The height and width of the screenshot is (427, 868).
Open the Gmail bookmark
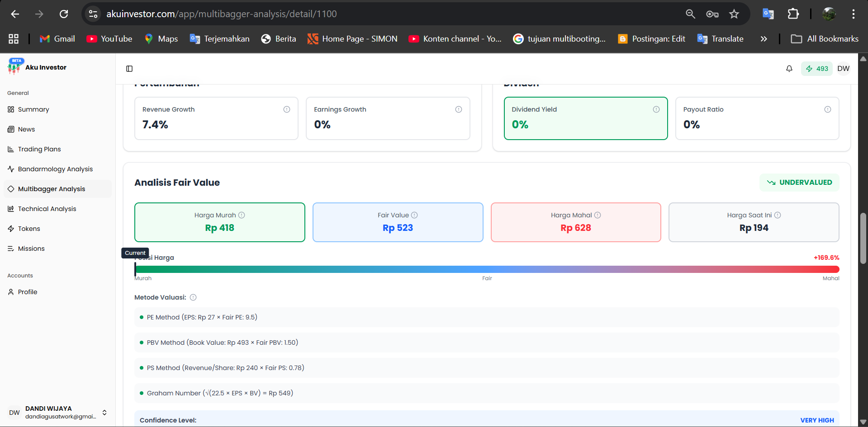[x=57, y=39]
